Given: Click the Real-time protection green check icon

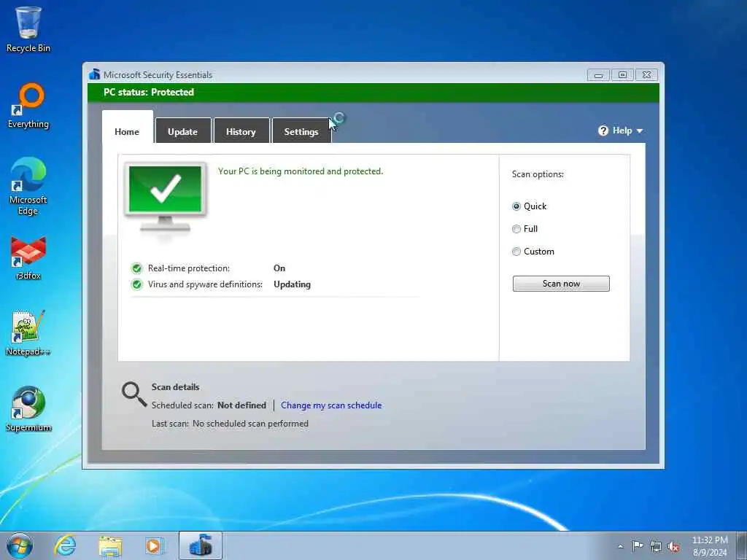Looking at the screenshot, I should click(x=136, y=268).
